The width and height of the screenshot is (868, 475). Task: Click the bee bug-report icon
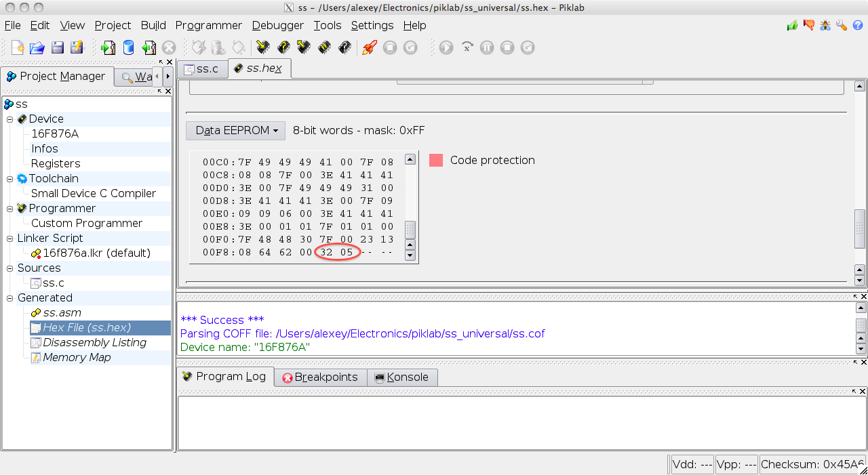click(x=825, y=26)
